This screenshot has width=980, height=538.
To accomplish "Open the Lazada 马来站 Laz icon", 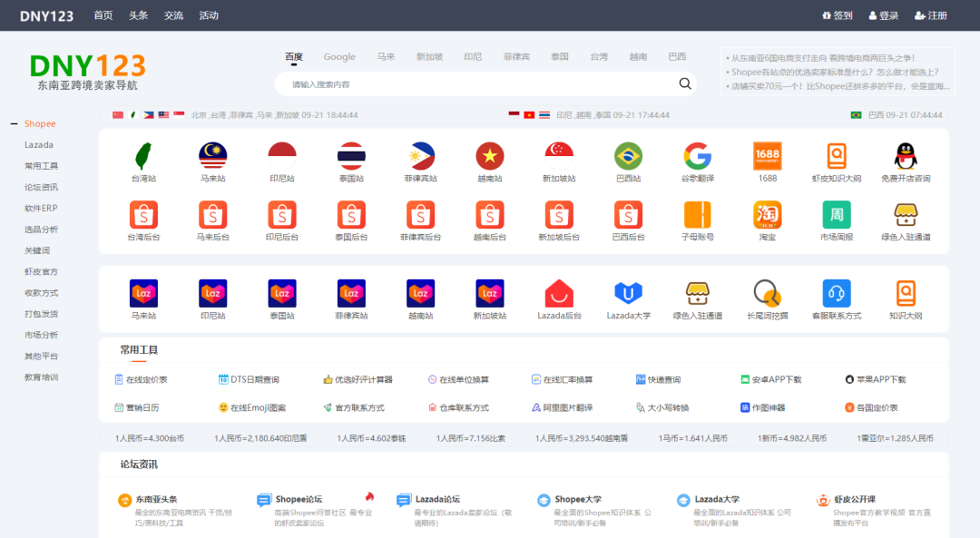I will tap(143, 294).
